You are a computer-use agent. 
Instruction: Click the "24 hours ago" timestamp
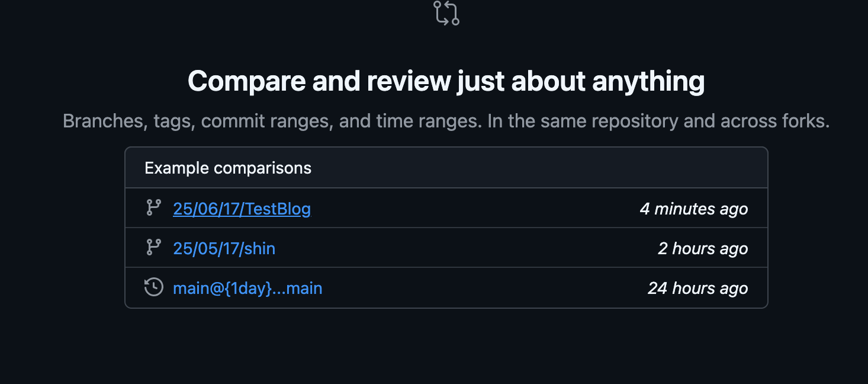point(697,289)
